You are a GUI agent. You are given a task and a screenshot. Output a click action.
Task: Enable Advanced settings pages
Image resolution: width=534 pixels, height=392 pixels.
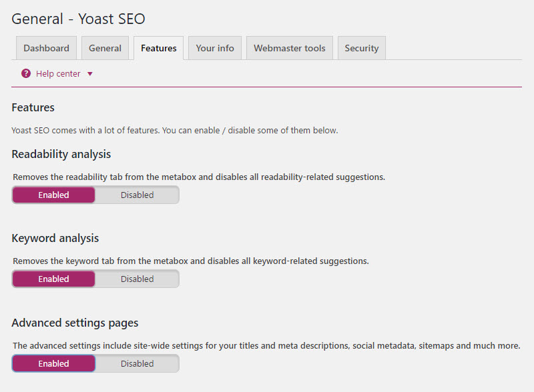54,363
